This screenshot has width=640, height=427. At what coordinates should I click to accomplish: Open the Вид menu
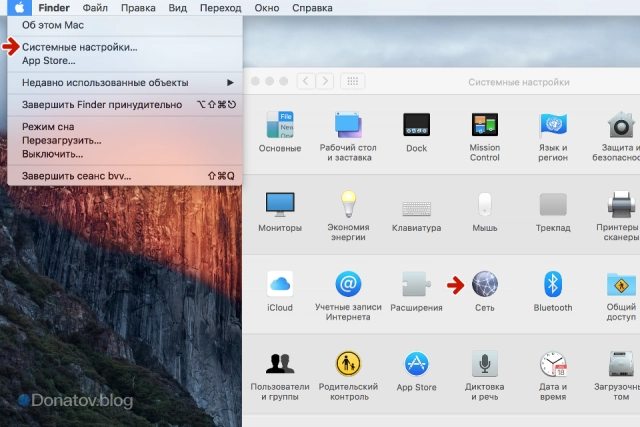(x=178, y=8)
